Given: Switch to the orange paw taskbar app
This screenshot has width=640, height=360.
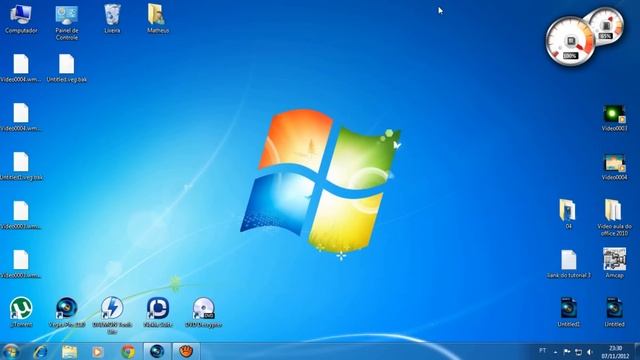Looking at the screenshot, I should coord(186,351).
